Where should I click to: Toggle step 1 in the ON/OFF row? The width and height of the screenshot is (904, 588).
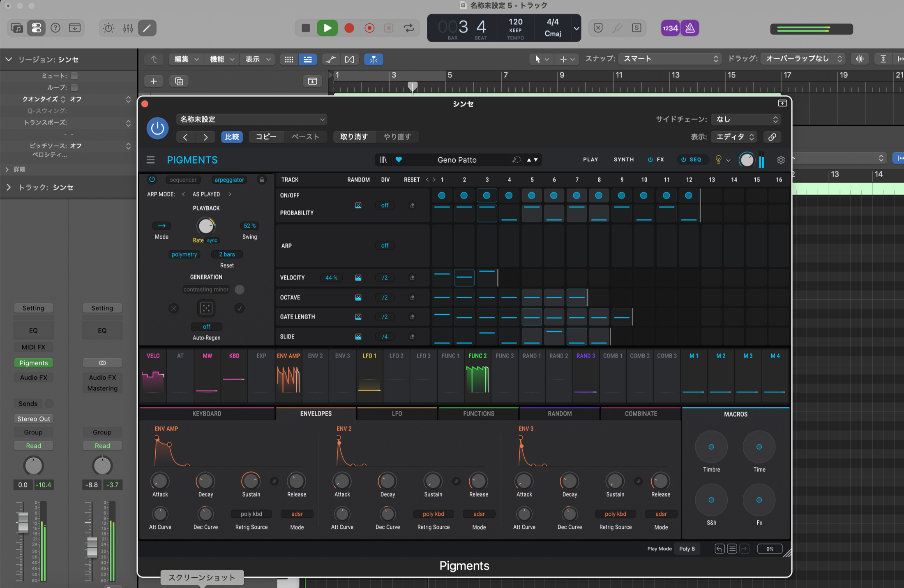coord(442,196)
